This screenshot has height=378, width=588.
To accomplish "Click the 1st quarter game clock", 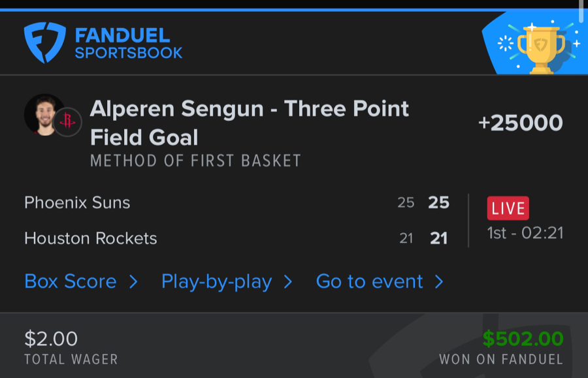I will [525, 233].
